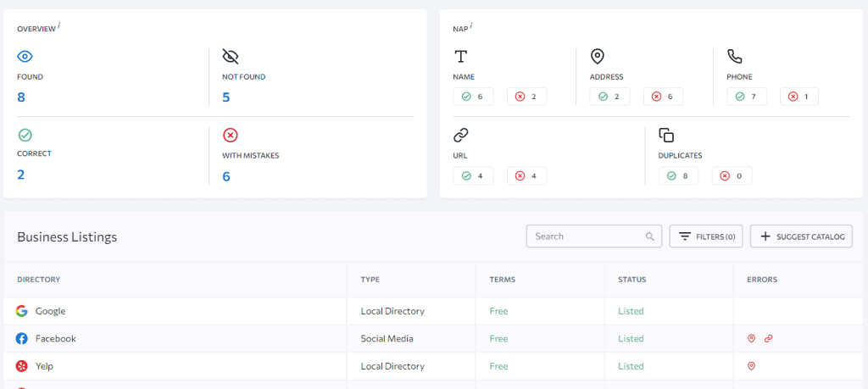The height and width of the screenshot is (389, 868).
Task: Click the Yelp logo icon
Action: 21,366
